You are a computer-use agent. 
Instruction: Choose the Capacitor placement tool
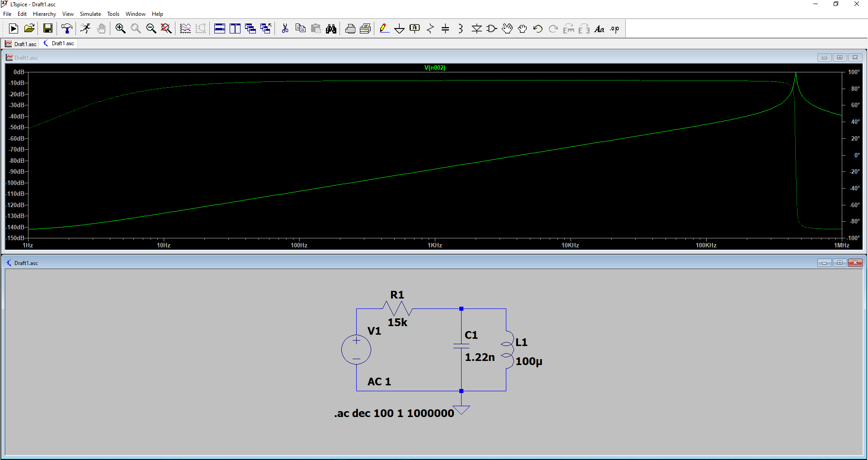point(445,29)
